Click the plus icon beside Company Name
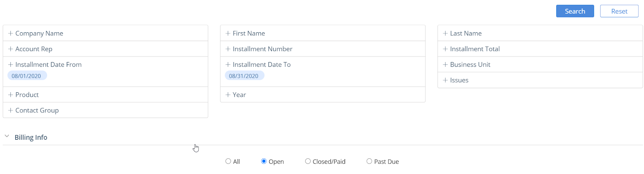644x174 pixels. click(10, 33)
